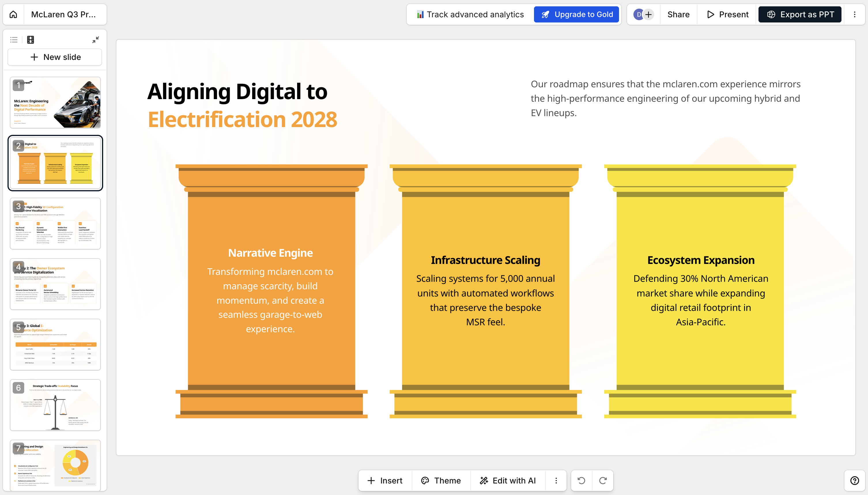Click the rocket icon on Upgrade

[545, 14]
